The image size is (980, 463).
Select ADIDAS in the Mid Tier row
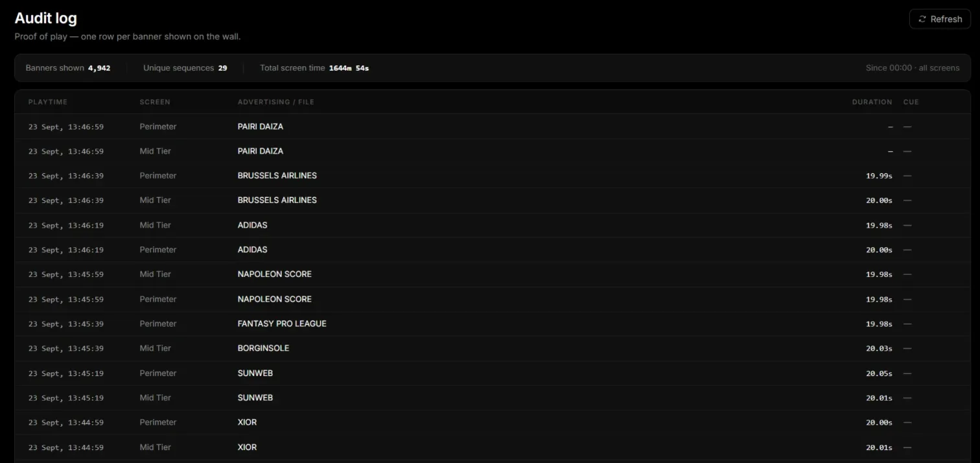[253, 225]
